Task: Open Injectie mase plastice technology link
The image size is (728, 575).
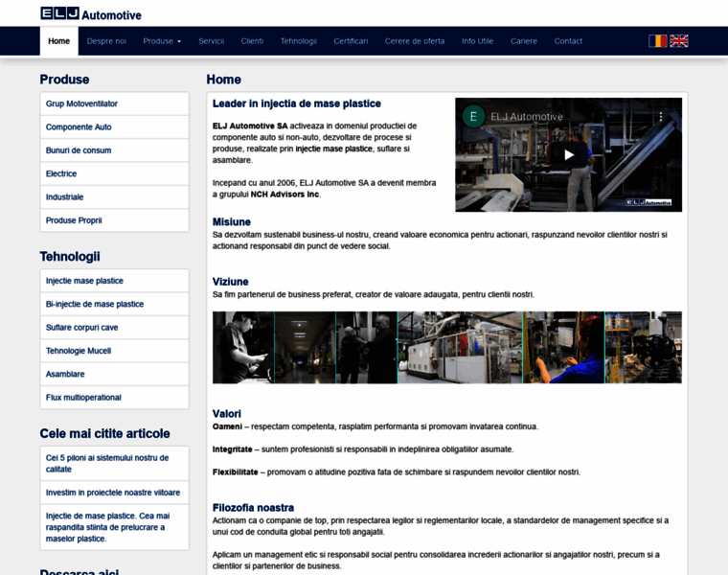Action: point(114,281)
